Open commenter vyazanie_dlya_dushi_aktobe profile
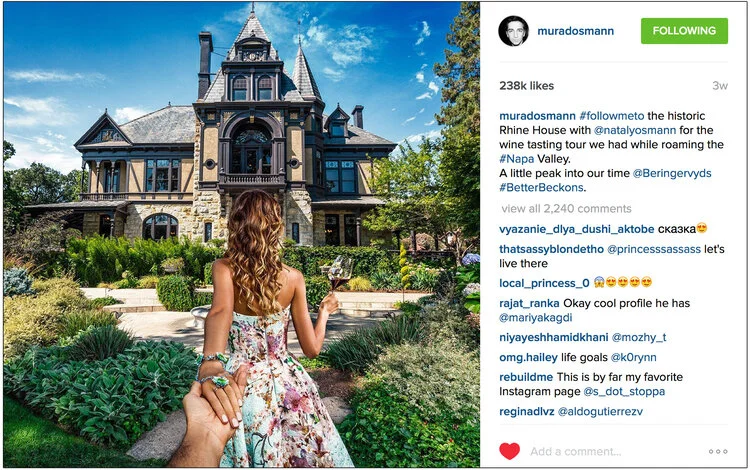This screenshot has width=750, height=470. [x=576, y=229]
